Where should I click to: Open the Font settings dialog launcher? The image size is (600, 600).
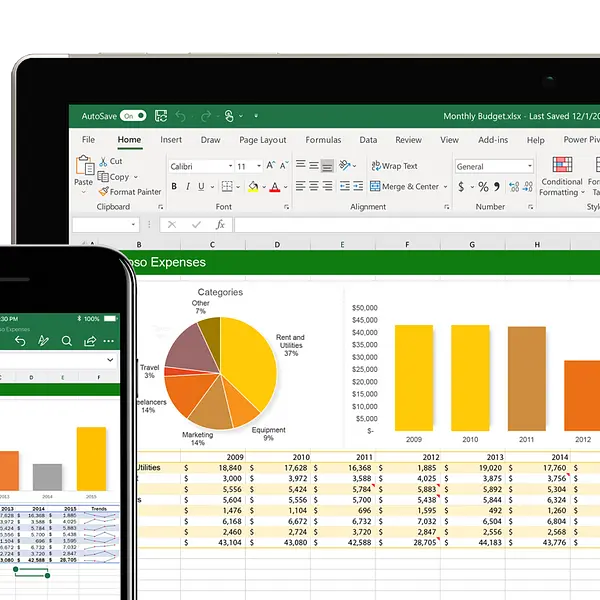286,207
